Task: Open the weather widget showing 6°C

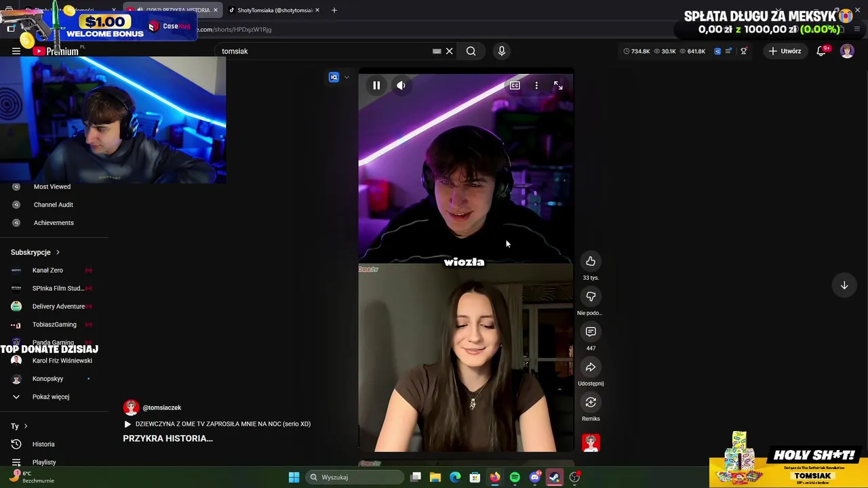Action: [x=31, y=477]
